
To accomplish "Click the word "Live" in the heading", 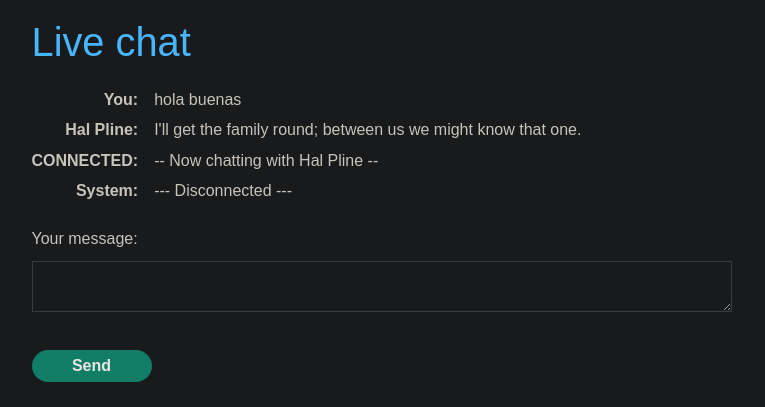I will click(x=68, y=43).
